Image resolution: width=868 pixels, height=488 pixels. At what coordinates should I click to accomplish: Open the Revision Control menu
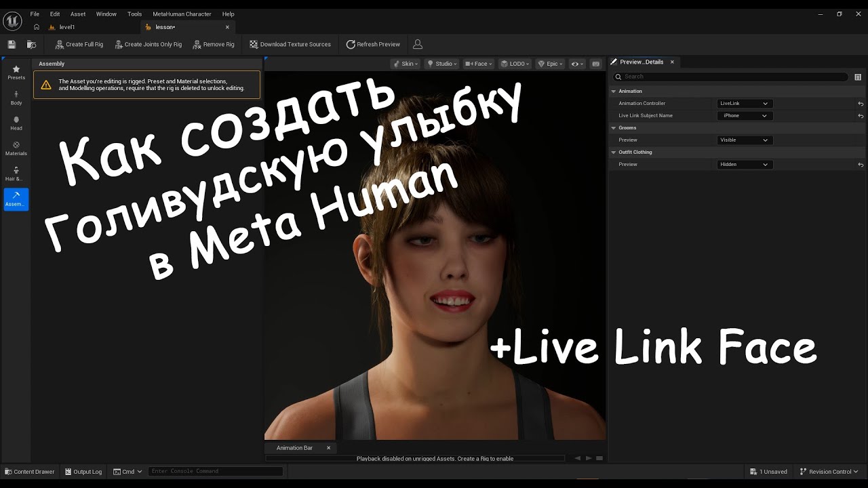[x=829, y=472]
